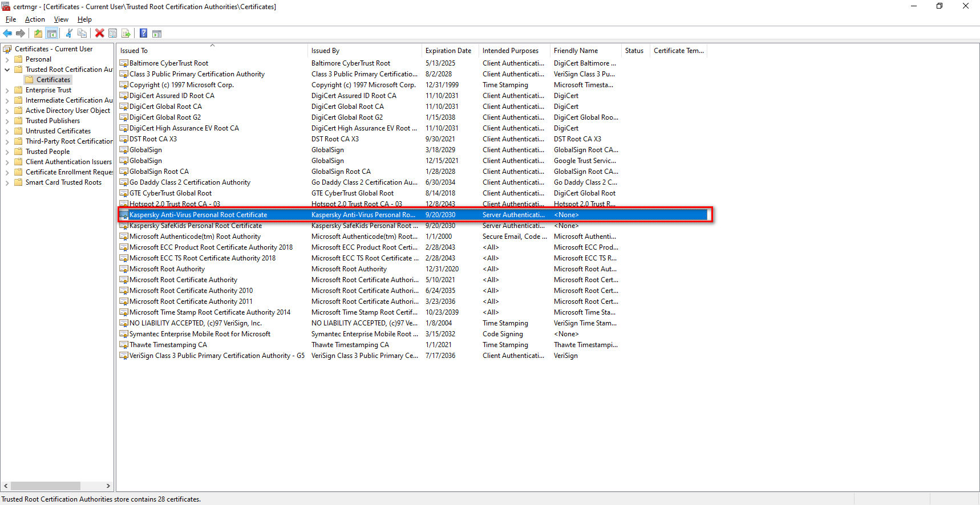Sort by Intended Purposes column header
Image resolution: width=980 pixels, height=505 pixels.
click(515, 51)
